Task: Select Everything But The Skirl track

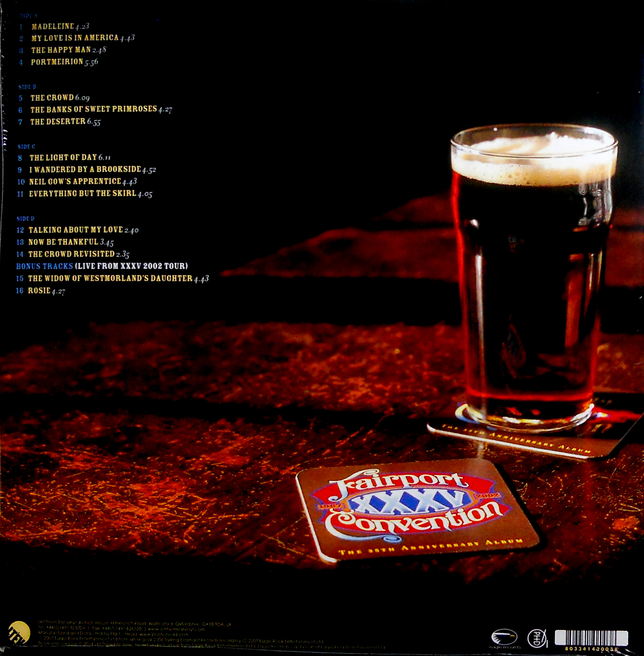Action: tap(85, 194)
